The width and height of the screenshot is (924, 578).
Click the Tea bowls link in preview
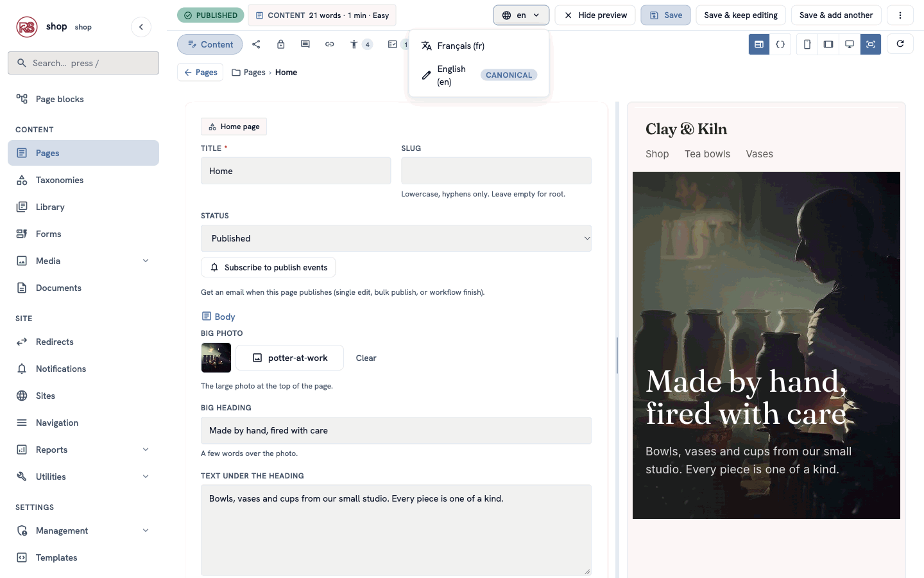707,154
